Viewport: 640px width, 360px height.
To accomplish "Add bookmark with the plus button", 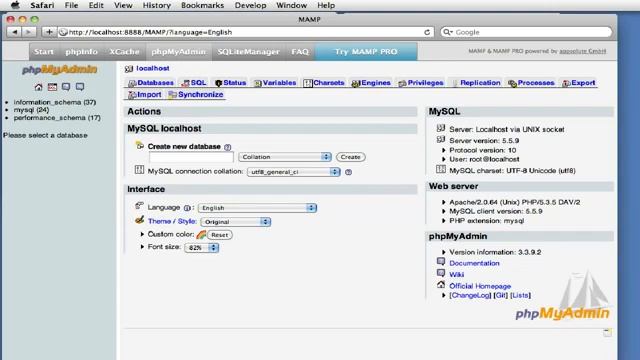I will pos(49,32).
